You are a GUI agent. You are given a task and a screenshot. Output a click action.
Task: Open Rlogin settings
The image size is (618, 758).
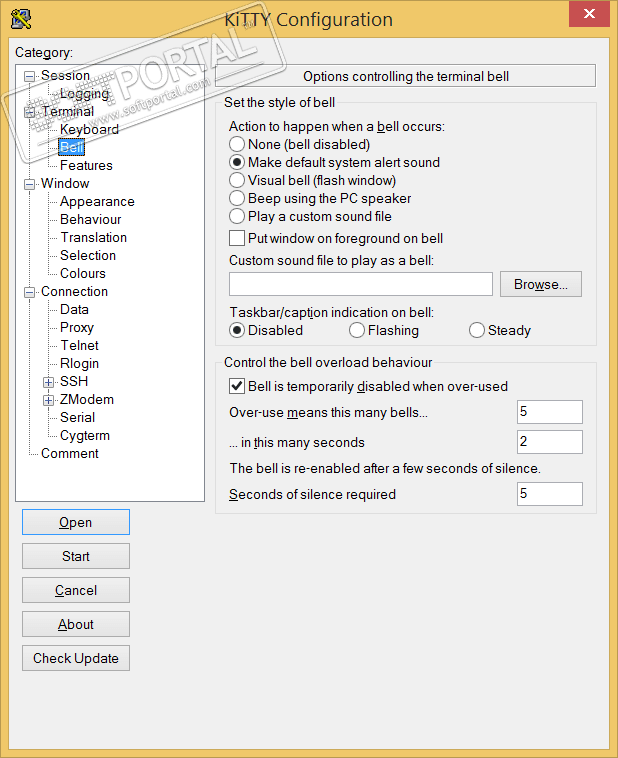tap(79, 363)
